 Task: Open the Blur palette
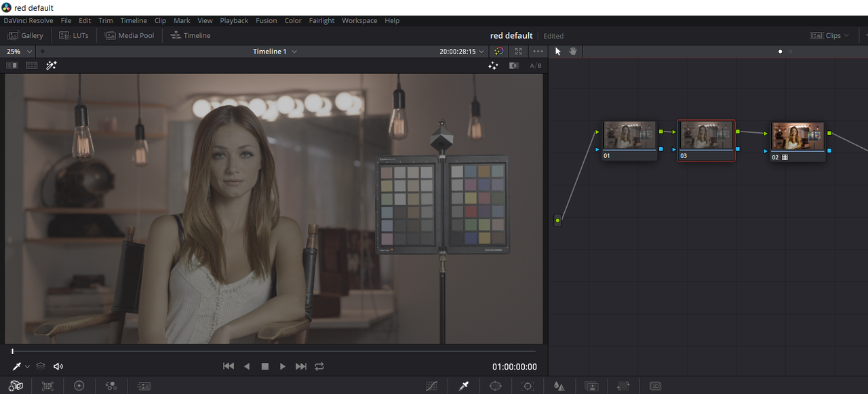point(559,386)
